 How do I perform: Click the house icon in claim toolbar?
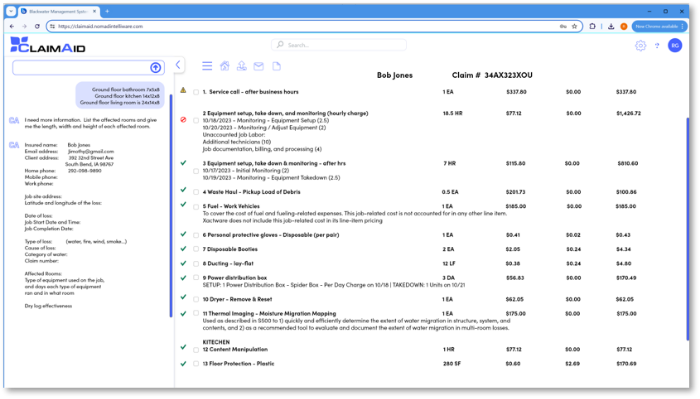pyautogui.click(x=225, y=66)
